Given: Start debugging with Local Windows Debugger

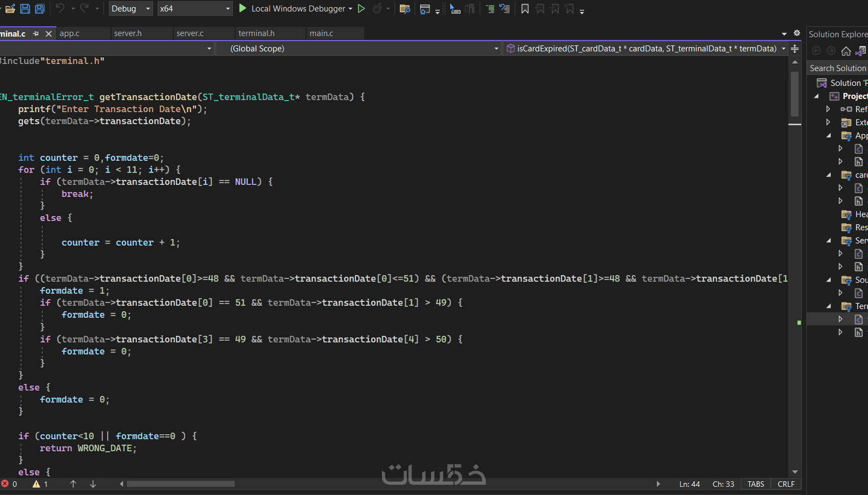Looking at the screenshot, I should 295,9.
